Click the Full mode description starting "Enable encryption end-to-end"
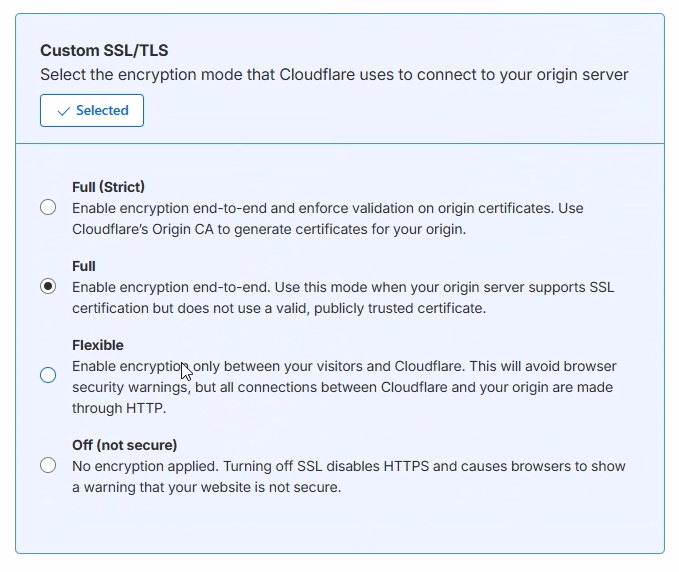The height and width of the screenshot is (572, 679). point(343,287)
